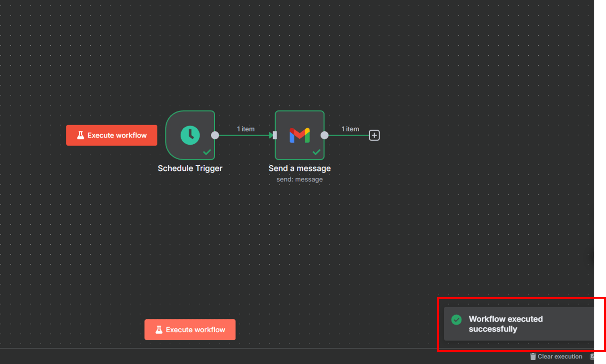Open the Schedule Trigger node clock icon

pos(190,135)
